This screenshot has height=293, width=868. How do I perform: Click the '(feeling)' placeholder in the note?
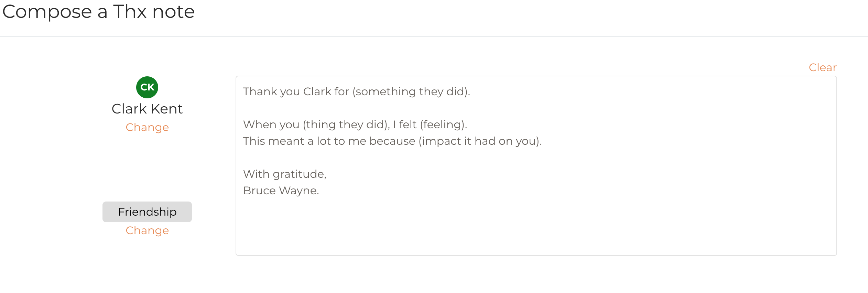443,124
